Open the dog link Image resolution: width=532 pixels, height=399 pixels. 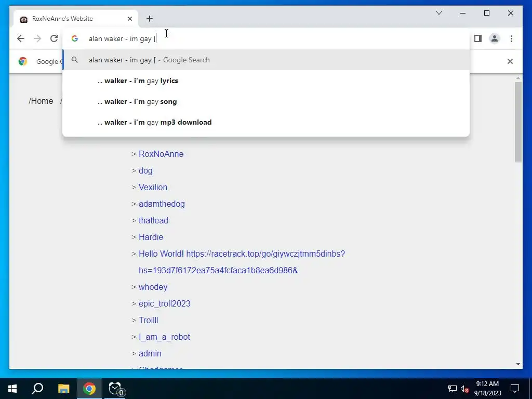point(145,170)
